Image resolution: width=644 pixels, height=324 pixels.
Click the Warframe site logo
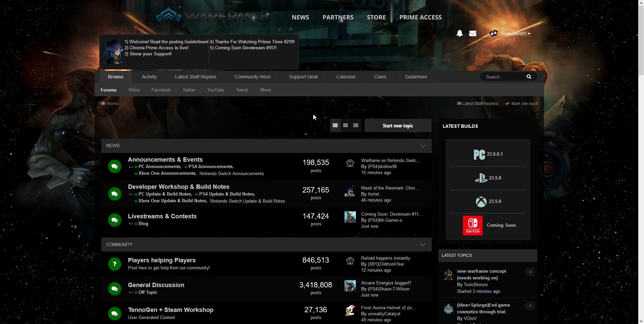coord(213,16)
